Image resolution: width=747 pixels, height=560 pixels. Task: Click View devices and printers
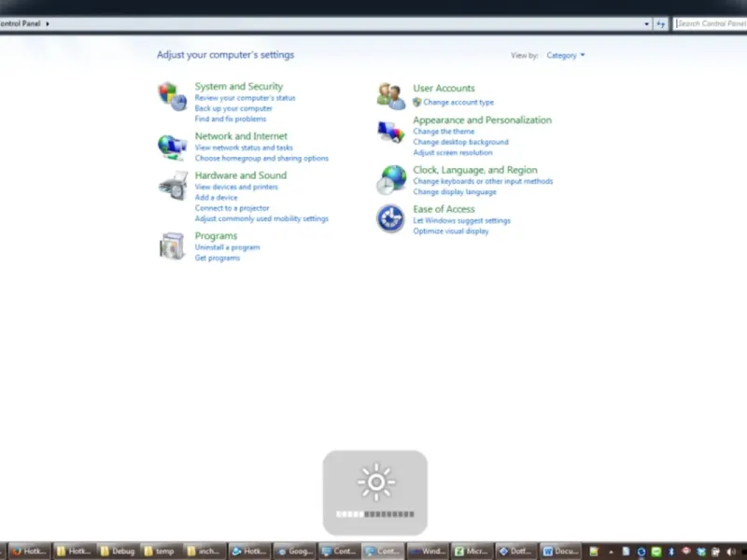[x=236, y=187]
